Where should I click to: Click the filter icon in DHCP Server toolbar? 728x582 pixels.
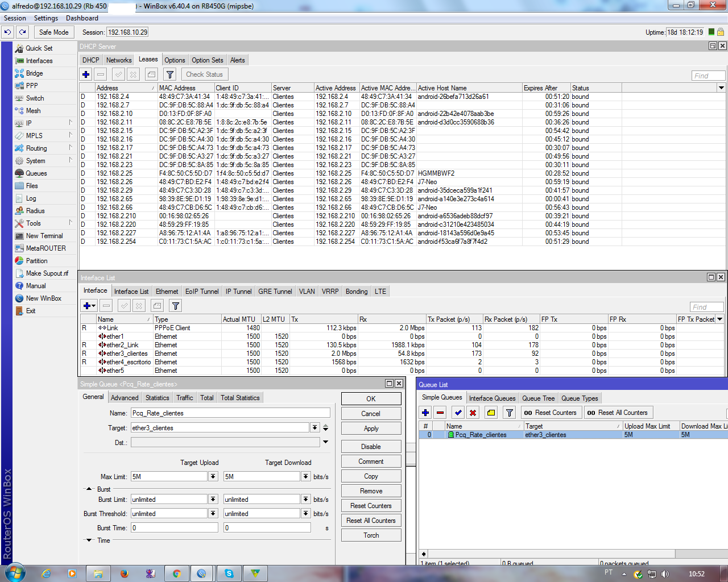pyautogui.click(x=169, y=74)
